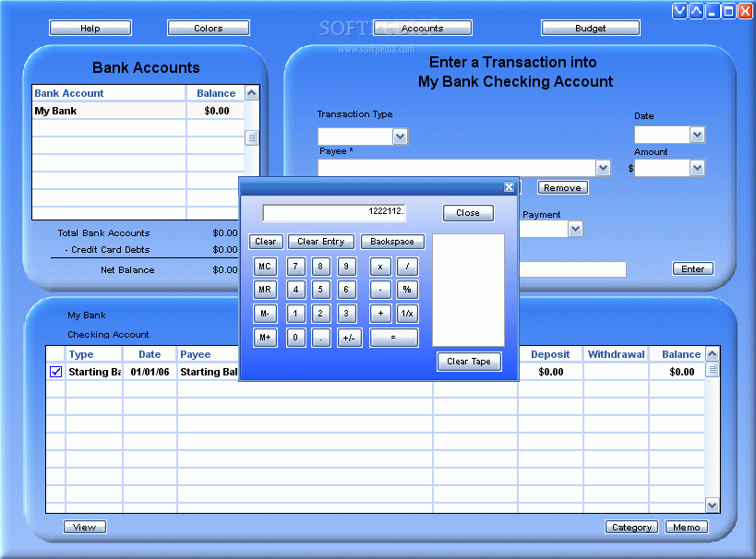Open the Date dropdown
This screenshot has height=559, width=756.
[x=697, y=135]
